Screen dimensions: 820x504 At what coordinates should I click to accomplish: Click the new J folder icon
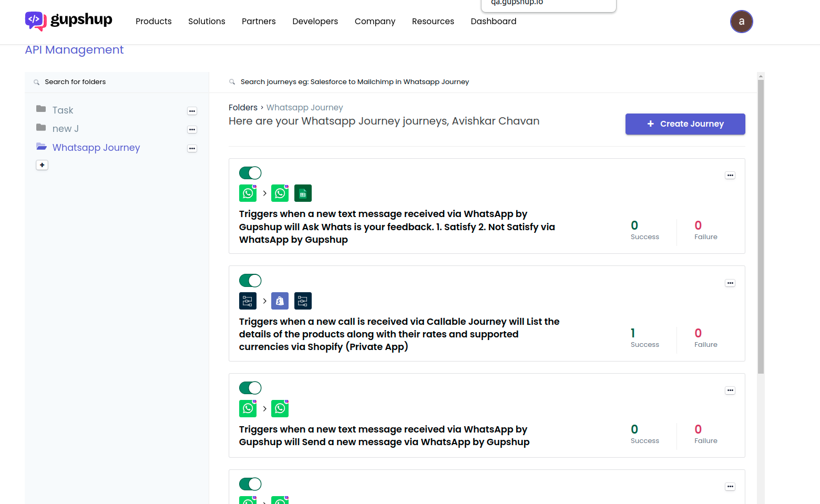pos(41,128)
